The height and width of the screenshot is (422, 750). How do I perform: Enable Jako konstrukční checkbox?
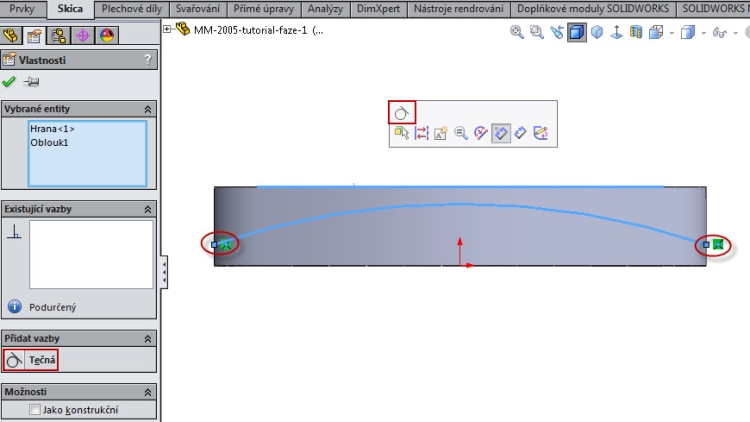(x=34, y=410)
